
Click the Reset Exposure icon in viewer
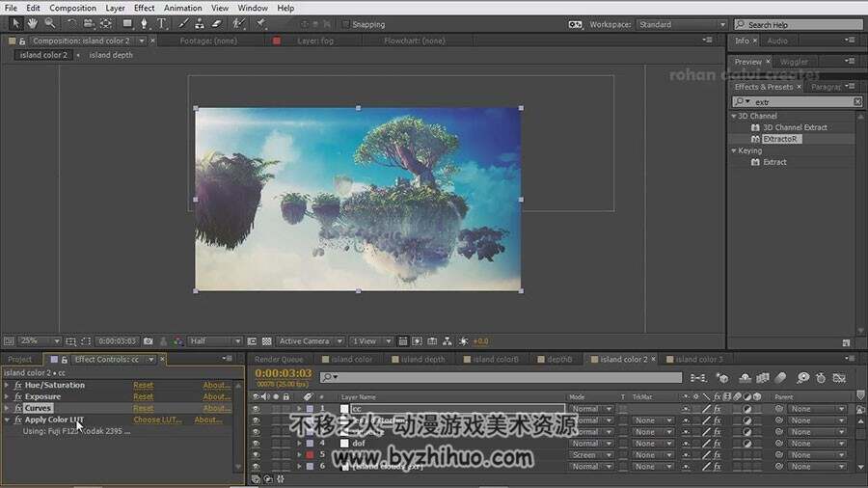tap(463, 341)
